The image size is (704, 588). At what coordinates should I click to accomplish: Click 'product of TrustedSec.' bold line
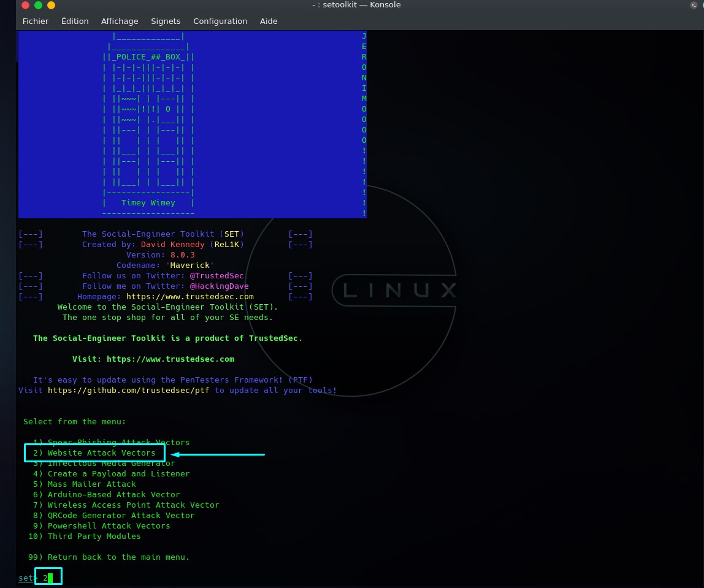167,338
